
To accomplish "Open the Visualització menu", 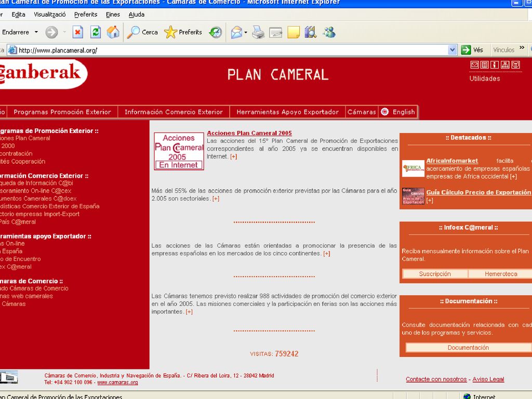I will (49, 15).
